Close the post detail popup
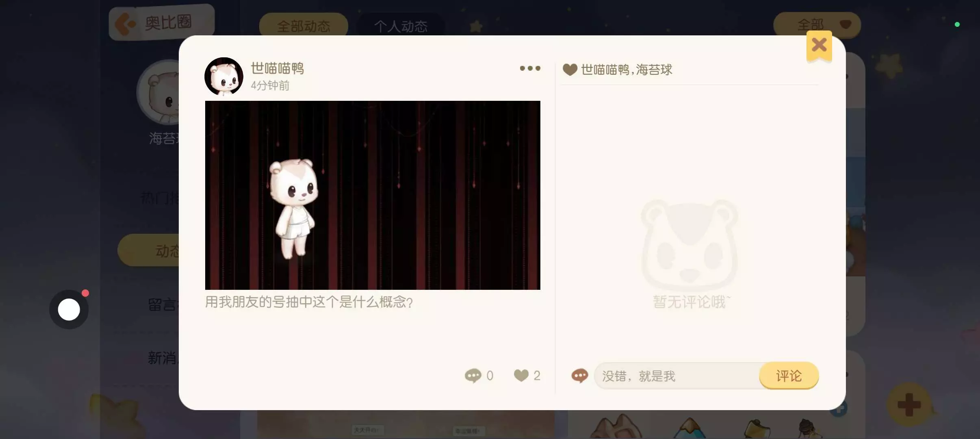The height and width of the screenshot is (439, 980). coord(819,45)
